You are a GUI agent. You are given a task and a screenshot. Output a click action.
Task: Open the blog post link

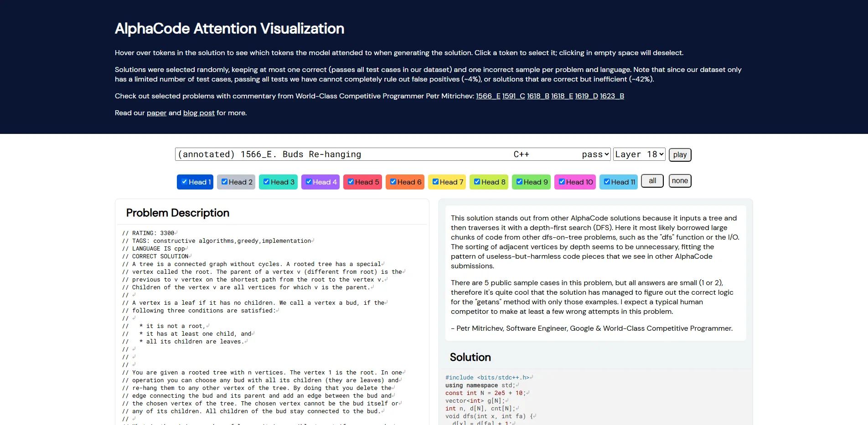click(198, 113)
